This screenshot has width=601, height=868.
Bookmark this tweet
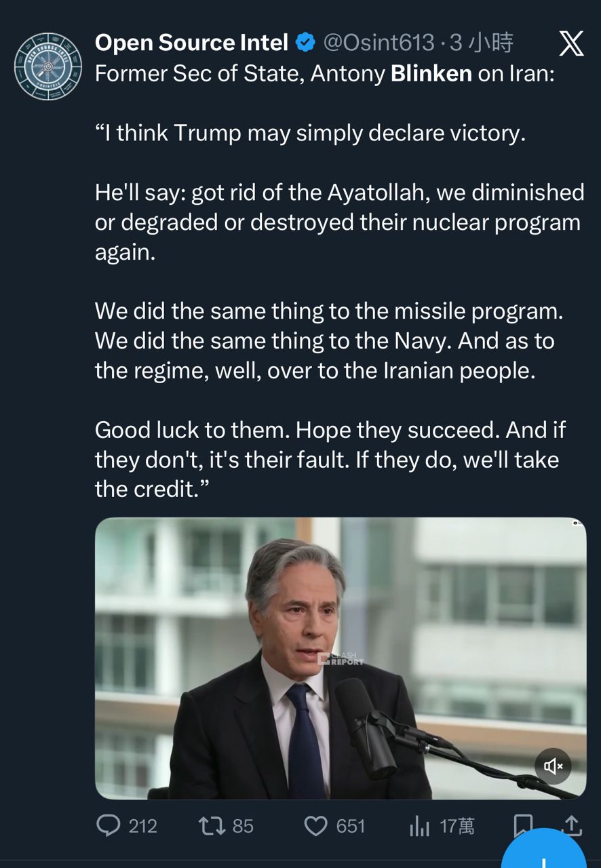pyautogui.click(x=522, y=825)
